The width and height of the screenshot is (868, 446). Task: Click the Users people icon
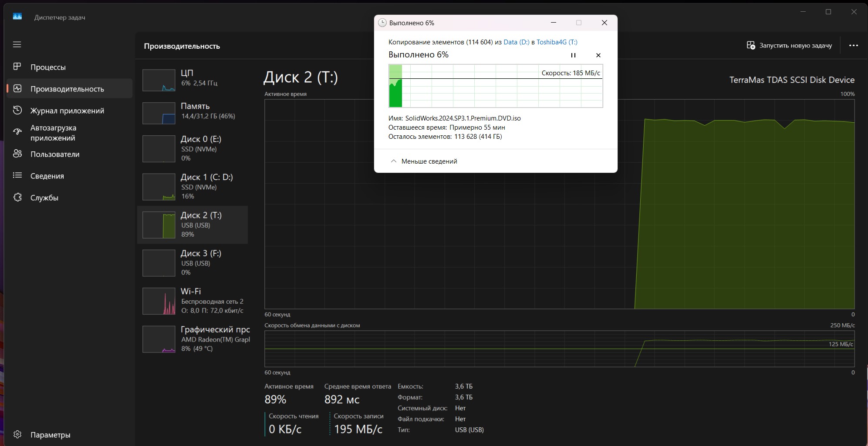click(x=17, y=154)
